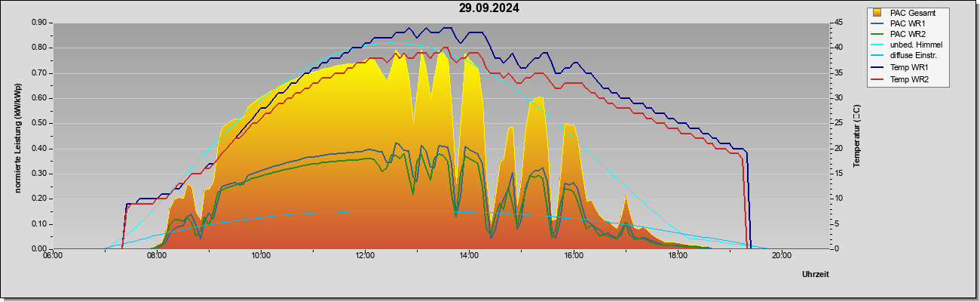Screen dimensions: 980x302
Task: Click the 18:00 time axis label
Action: [x=677, y=255]
